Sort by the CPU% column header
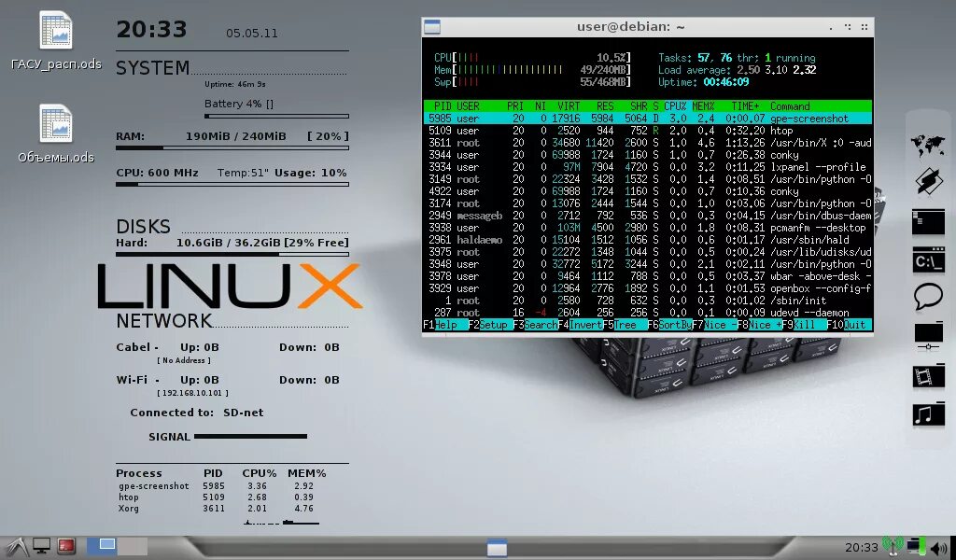Screen dimensions: 956x560 pos(675,106)
